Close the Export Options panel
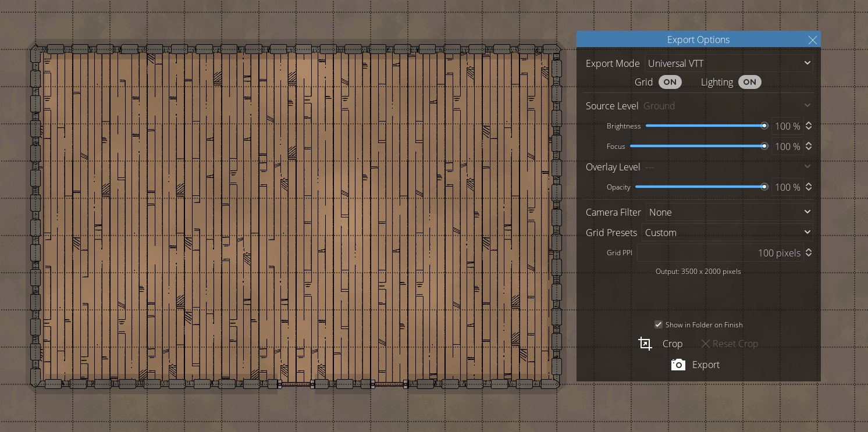The height and width of the screenshot is (432, 868). tap(812, 40)
